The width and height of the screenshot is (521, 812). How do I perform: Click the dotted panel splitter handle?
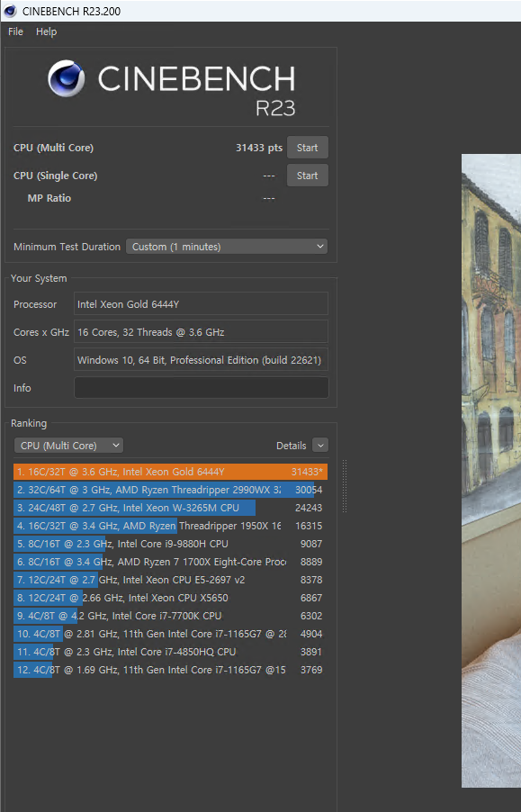[x=345, y=486]
